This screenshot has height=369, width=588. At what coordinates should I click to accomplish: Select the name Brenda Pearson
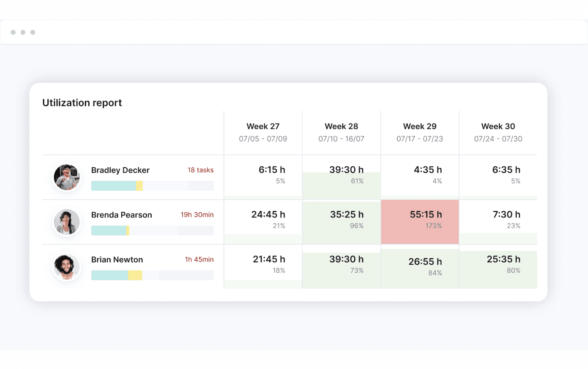tap(121, 215)
